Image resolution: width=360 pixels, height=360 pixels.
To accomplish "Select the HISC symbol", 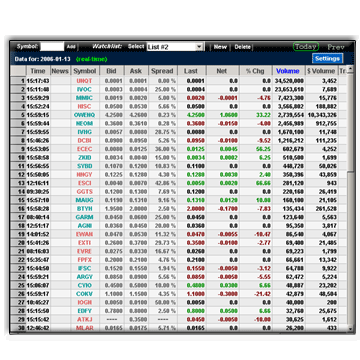I will click(x=84, y=107).
